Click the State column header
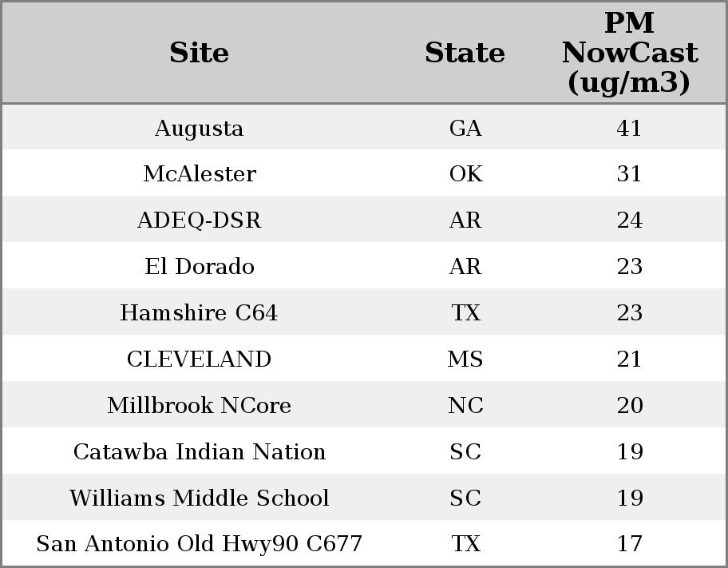Viewport: 728px width, 568px height. pos(465,53)
